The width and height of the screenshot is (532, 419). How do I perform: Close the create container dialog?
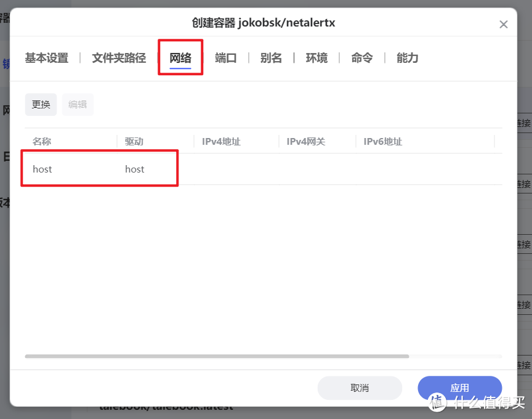point(504,23)
